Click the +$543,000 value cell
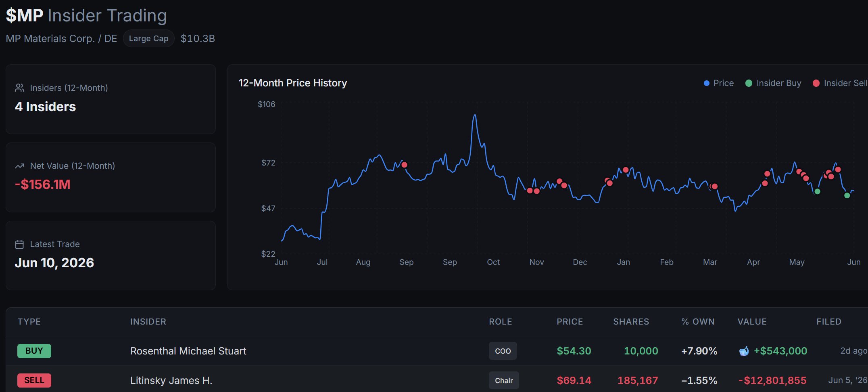The width and height of the screenshot is (868, 392). click(780, 351)
